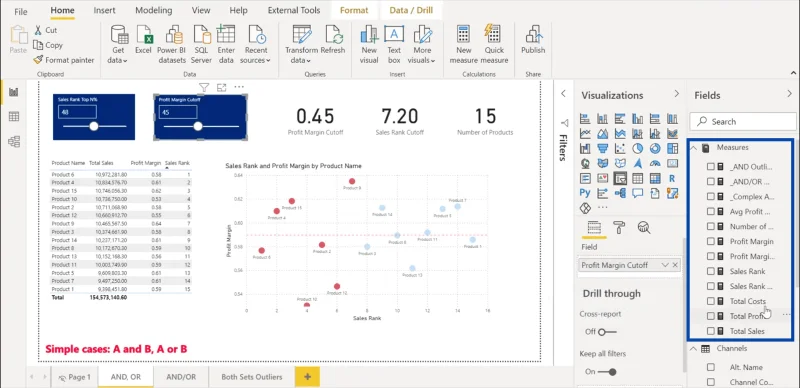Viewport: 800px width, 388px height.
Task: Tick the Total Sales checkbox
Action: (711, 331)
